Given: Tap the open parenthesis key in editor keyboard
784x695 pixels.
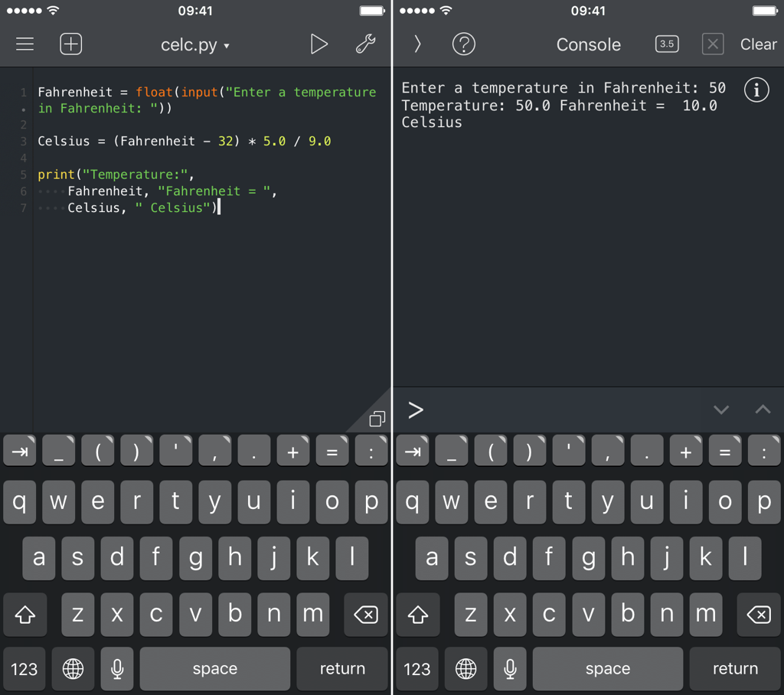Looking at the screenshot, I should click(x=97, y=451).
